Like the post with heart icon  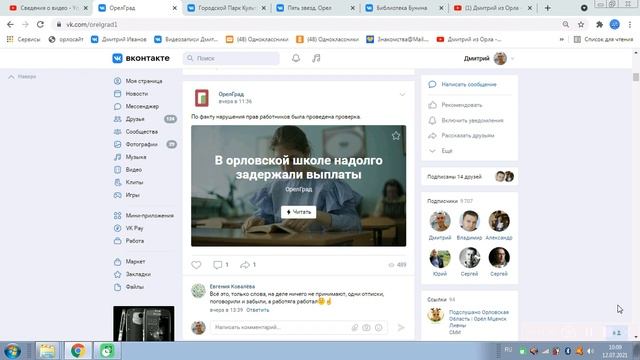tap(196, 265)
